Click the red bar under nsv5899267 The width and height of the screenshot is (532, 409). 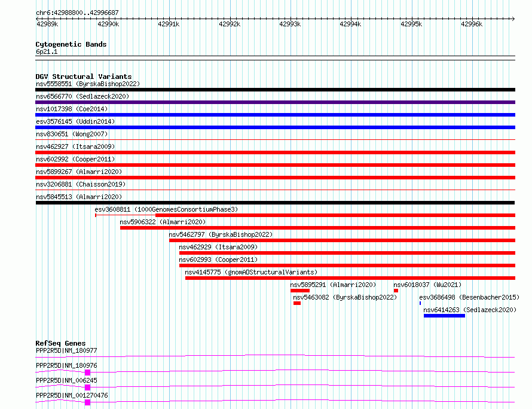275,178
